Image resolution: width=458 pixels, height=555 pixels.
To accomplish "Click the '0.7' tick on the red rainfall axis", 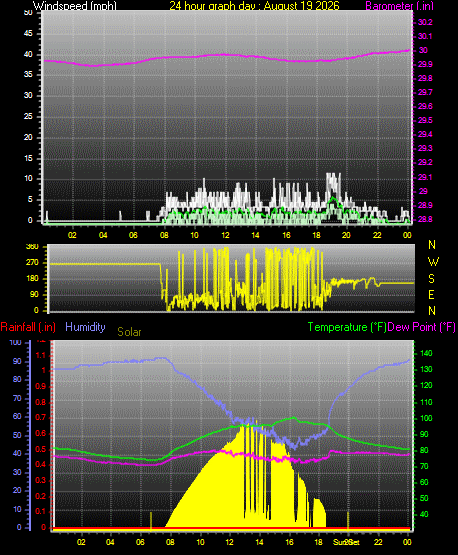I will coord(41,417).
